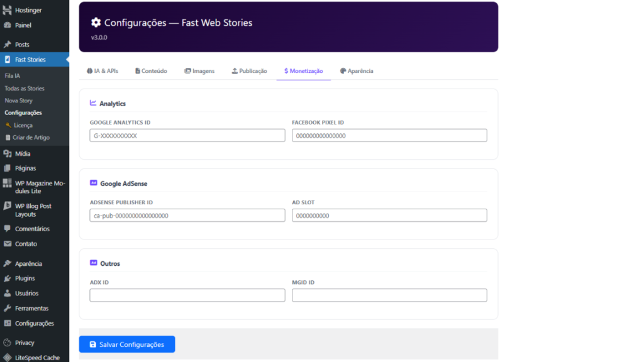Open the Ferramentas tools icon in sidebar
644x362 pixels.
[x=8, y=308]
